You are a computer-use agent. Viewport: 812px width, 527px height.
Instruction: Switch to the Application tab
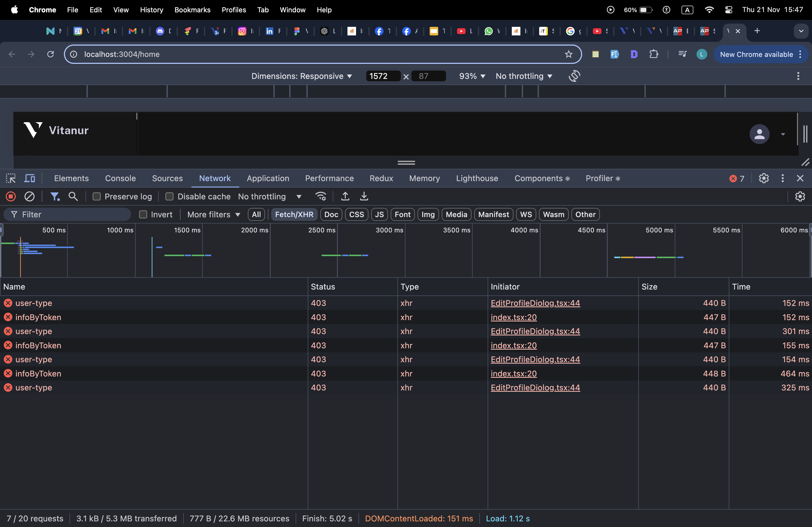[268, 178]
